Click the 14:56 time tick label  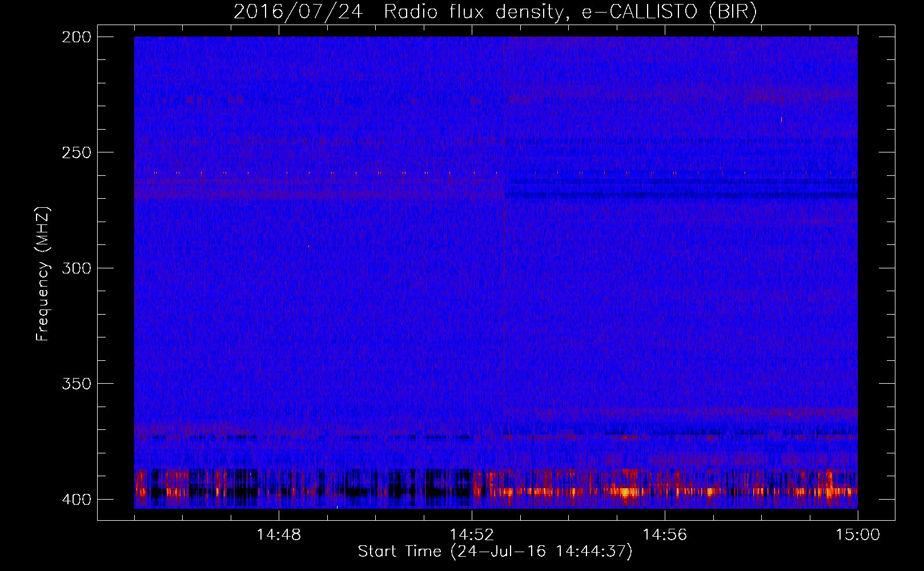coord(665,534)
